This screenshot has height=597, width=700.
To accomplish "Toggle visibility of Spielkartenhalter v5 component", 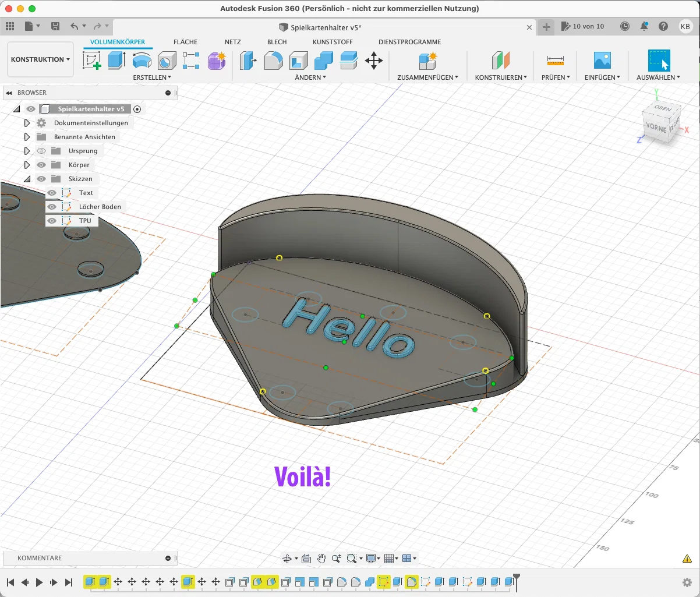I will (x=31, y=109).
